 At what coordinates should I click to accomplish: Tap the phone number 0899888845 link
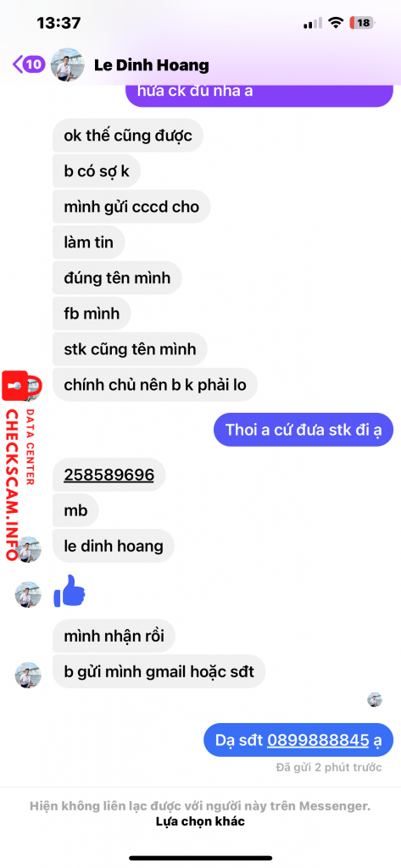pyautogui.click(x=318, y=739)
